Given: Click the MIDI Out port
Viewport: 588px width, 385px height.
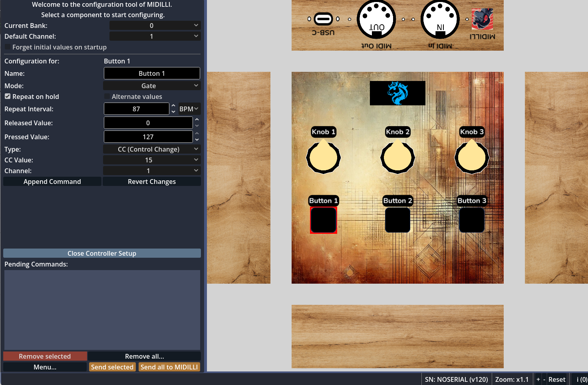Looking at the screenshot, I should [376, 19].
